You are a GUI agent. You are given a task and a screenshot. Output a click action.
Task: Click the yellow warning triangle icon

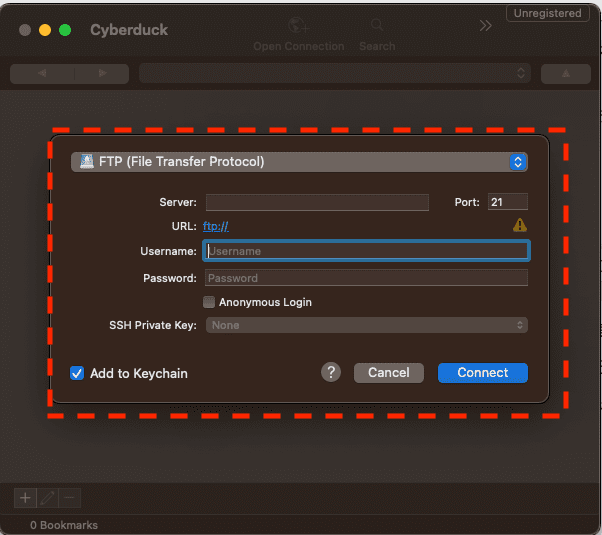click(520, 225)
